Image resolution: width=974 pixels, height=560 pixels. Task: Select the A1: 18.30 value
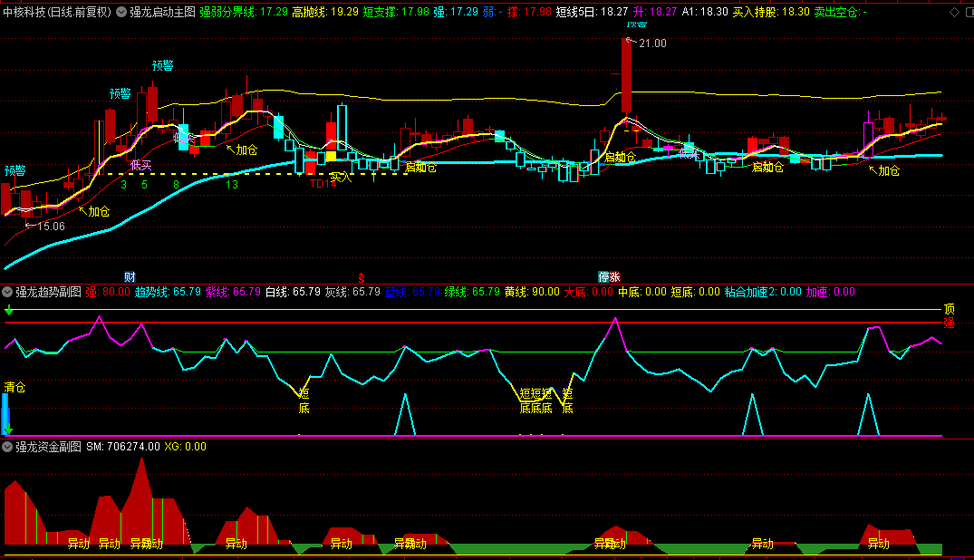point(704,12)
